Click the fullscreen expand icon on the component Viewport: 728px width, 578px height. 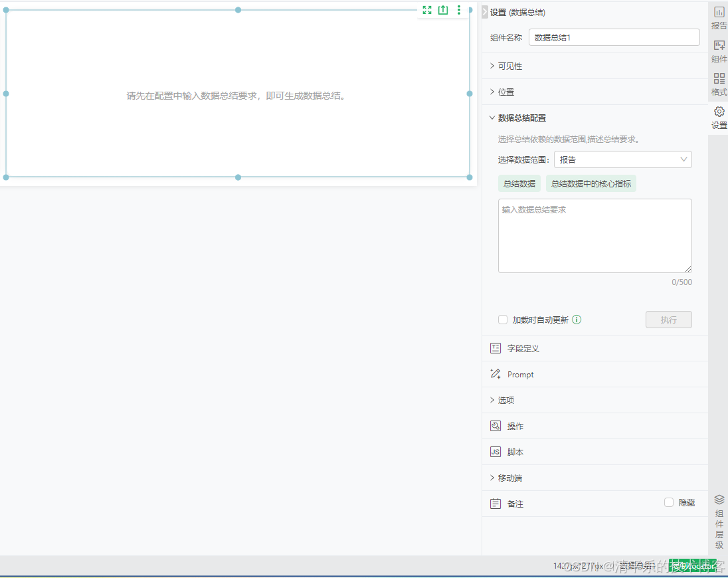(427, 11)
